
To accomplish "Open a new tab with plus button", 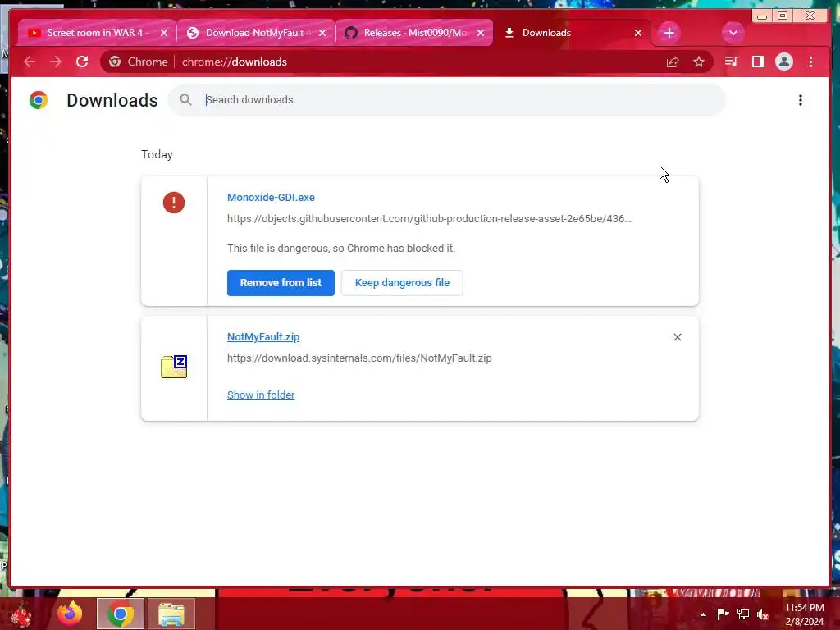I will click(669, 33).
